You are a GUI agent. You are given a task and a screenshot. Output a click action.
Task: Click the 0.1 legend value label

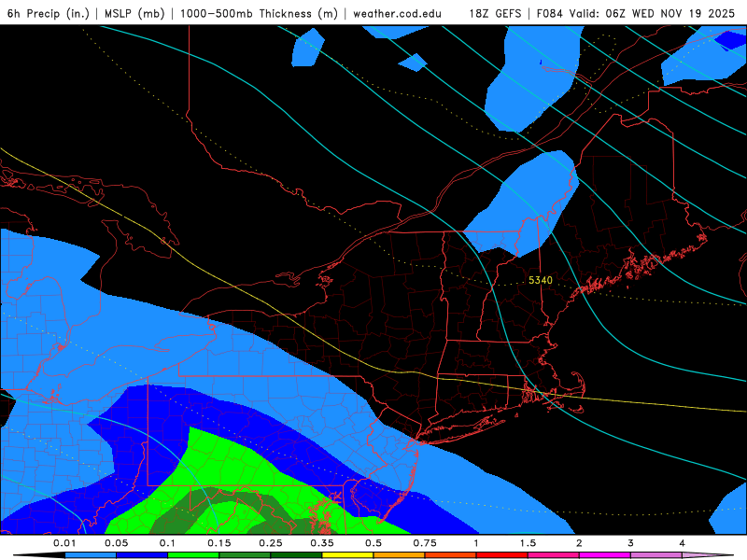click(x=168, y=543)
